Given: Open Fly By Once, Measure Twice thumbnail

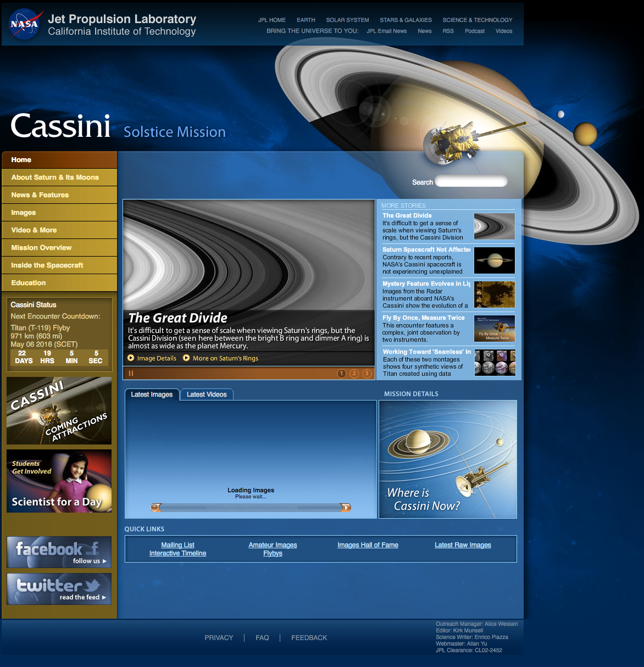Looking at the screenshot, I should (495, 329).
